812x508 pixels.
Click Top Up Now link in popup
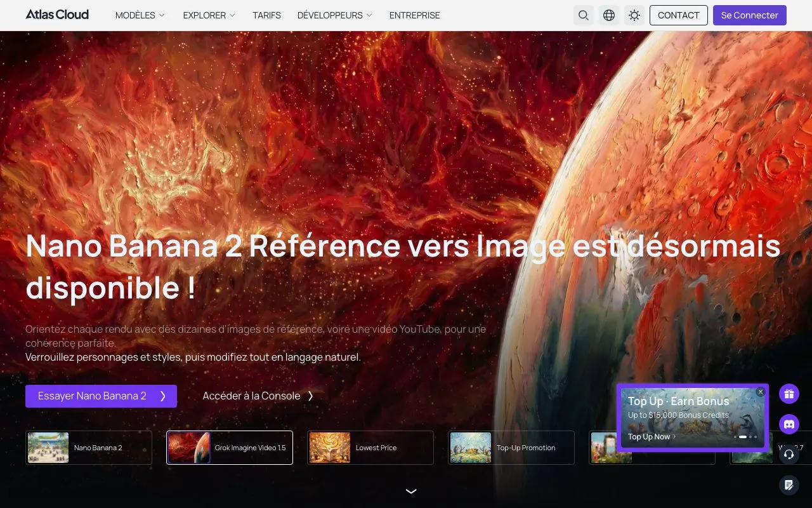coord(652,437)
